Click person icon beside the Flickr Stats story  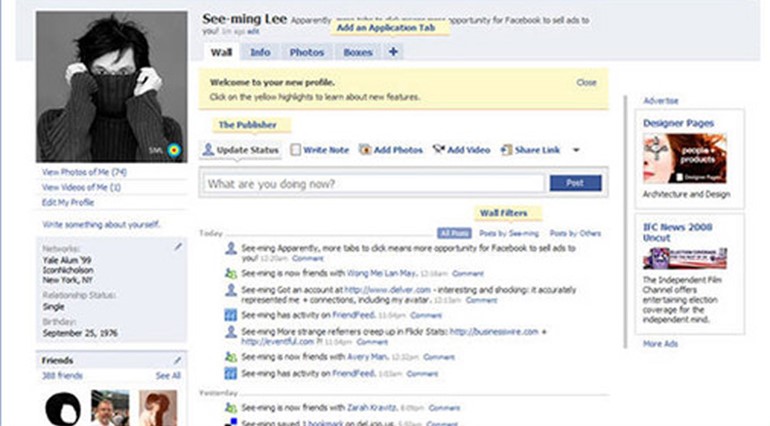230,332
